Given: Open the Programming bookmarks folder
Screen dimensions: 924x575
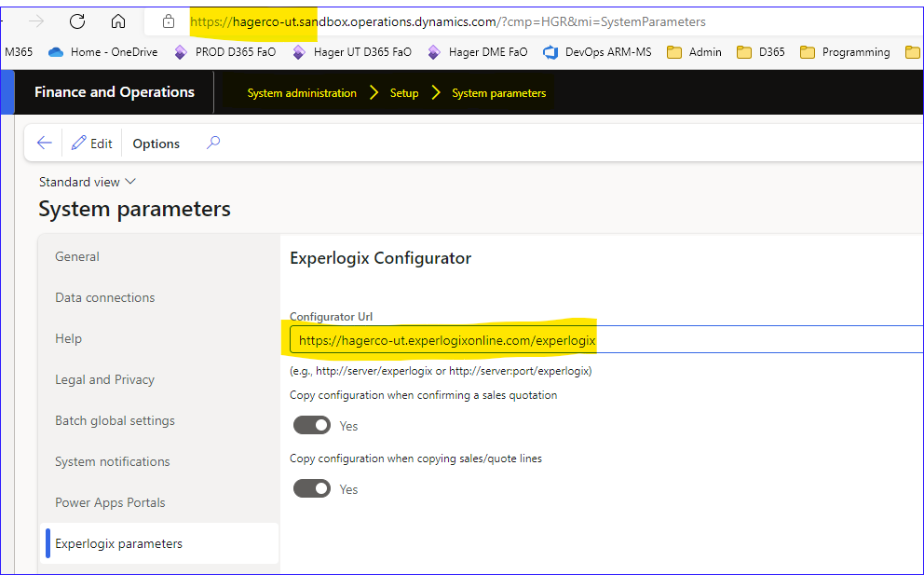Looking at the screenshot, I should click(845, 52).
